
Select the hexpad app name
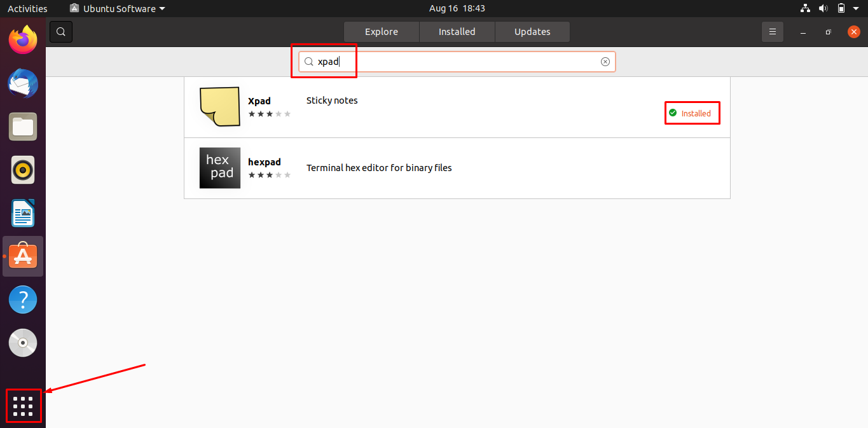tap(265, 162)
